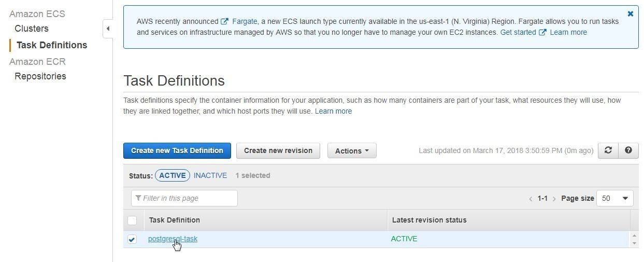Image resolution: width=644 pixels, height=262 pixels.
Task: Focus the Filter in this page field
Action: point(184,198)
